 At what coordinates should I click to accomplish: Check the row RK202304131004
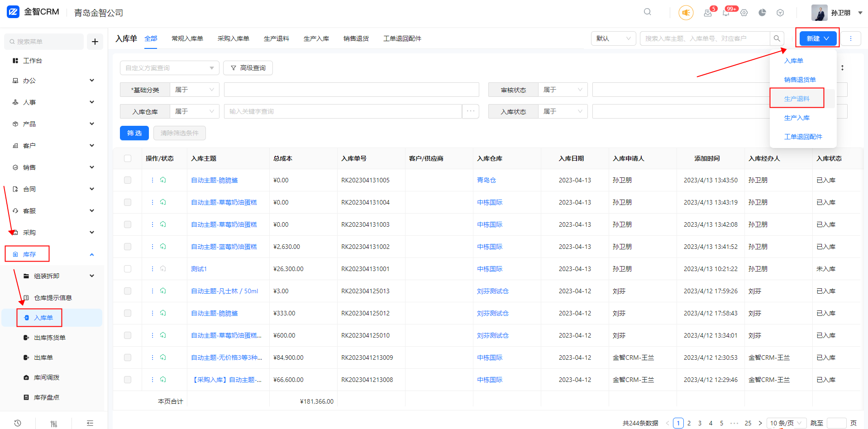click(x=128, y=202)
